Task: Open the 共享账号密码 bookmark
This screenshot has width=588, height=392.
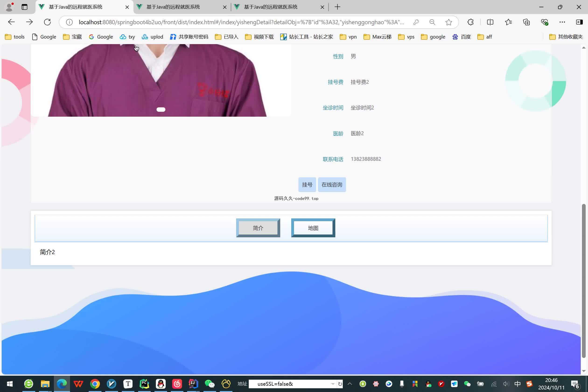Action: pyautogui.click(x=189, y=37)
